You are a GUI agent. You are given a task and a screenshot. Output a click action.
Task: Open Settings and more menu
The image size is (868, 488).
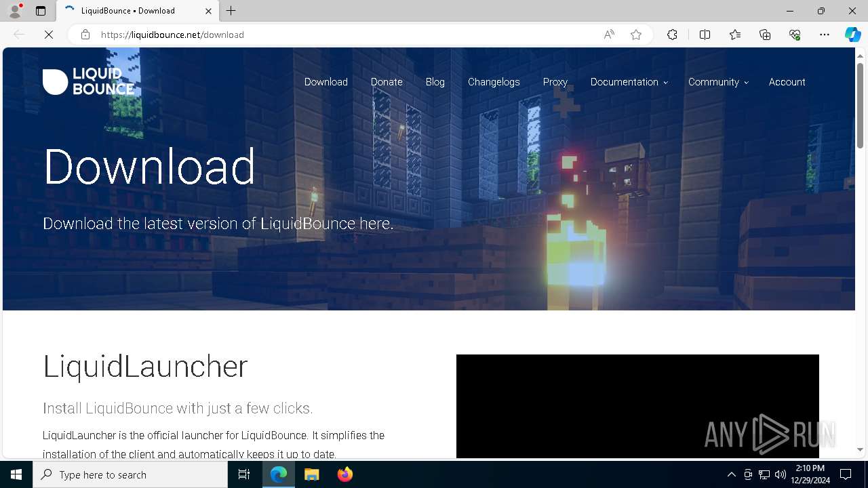tap(825, 35)
